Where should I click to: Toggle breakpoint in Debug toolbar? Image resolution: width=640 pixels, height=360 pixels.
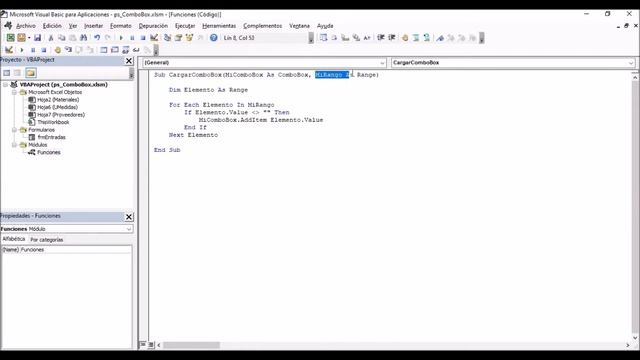58,50
